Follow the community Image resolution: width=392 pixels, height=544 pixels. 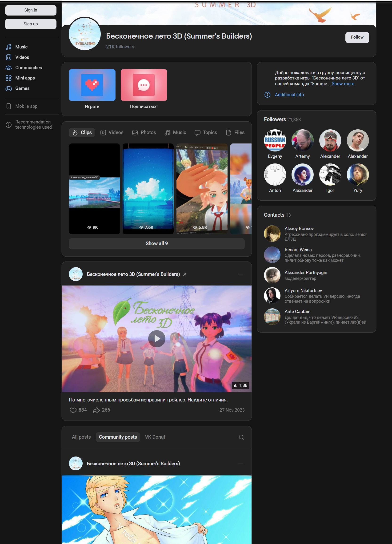pyautogui.click(x=357, y=37)
